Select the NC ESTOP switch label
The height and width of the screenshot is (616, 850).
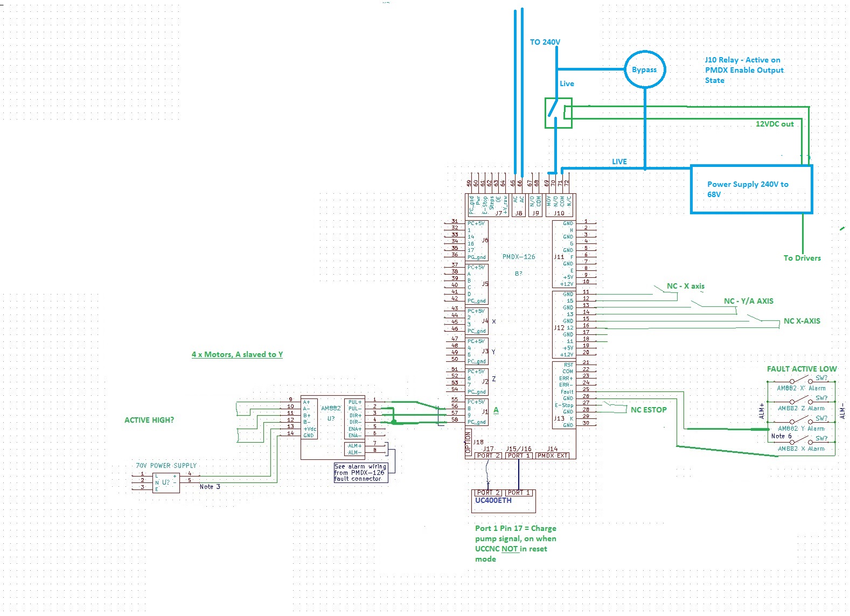649,410
